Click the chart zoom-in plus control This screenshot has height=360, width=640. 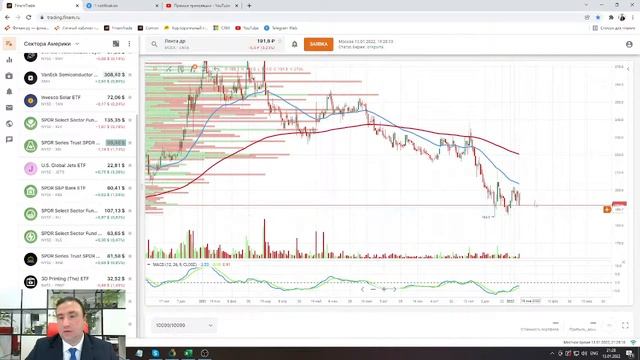[383, 289]
